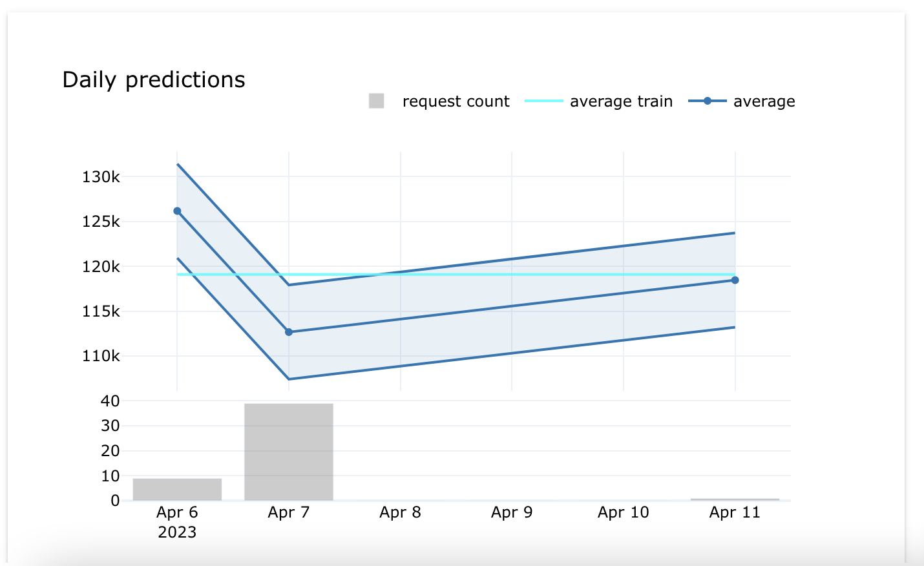Click the '2023' year label under Apr 6
This screenshot has width=924, height=566.
point(177,532)
